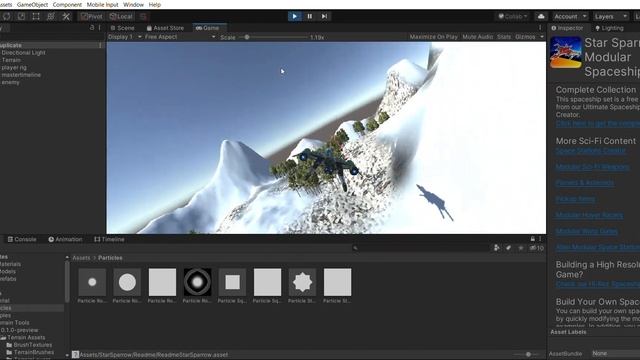Click the Project panel lock icon
This screenshot has height=360, width=640.
(533, 239)
